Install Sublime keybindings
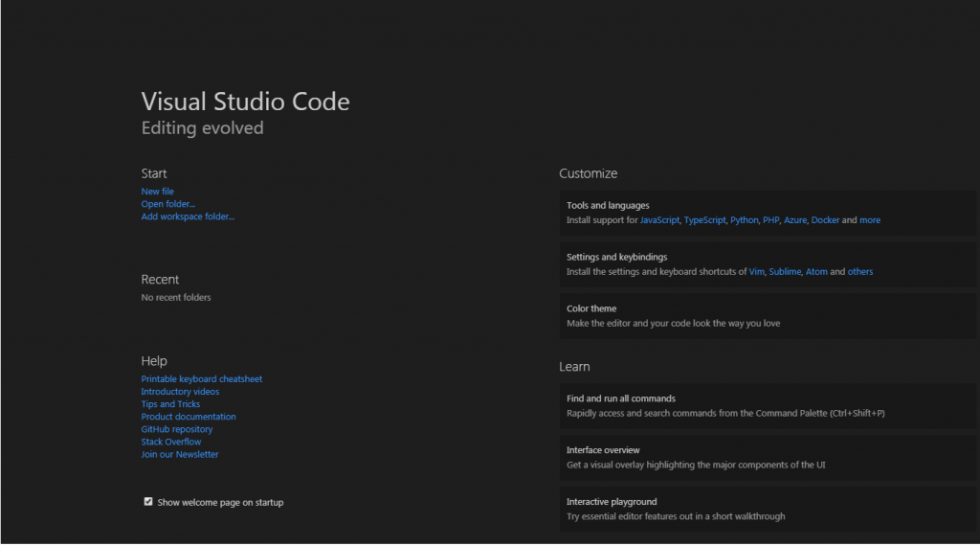 pos(785,272)
